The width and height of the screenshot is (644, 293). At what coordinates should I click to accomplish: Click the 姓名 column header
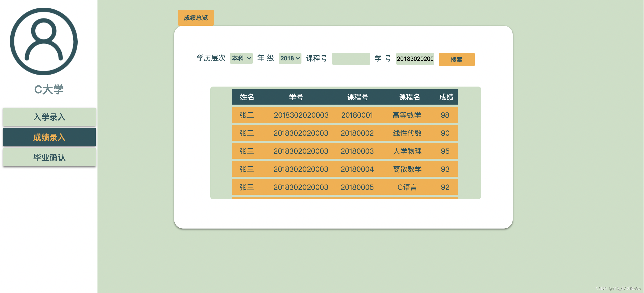click(247, 97)
